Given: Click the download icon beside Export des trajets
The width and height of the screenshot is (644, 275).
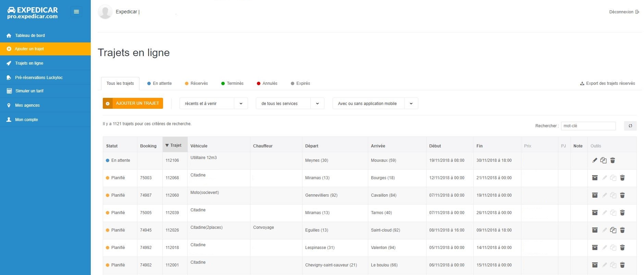Looking at the screenshot, I should 582,83.
